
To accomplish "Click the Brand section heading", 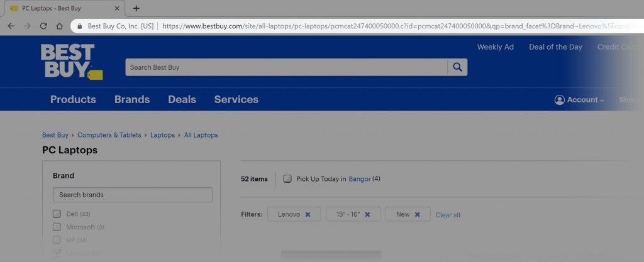I will (64, 175).
